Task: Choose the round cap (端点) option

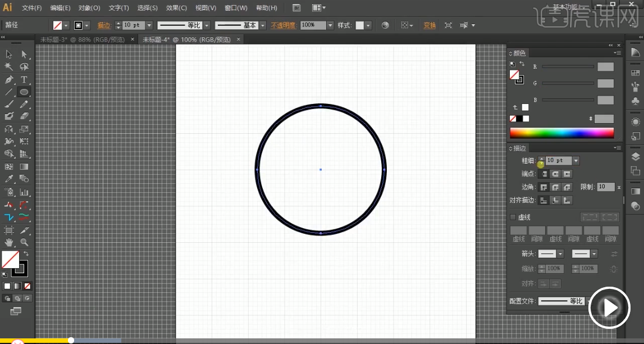Action: tap(555, 174)
